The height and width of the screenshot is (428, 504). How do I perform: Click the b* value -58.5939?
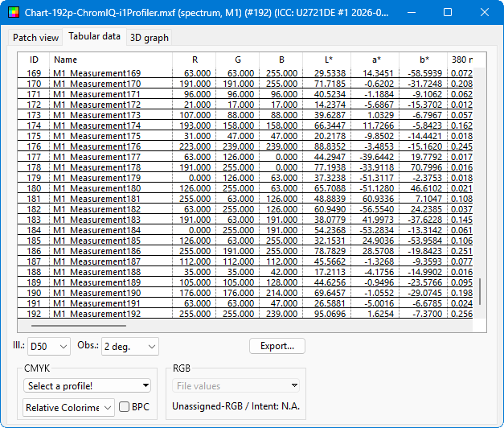[424, 73]
